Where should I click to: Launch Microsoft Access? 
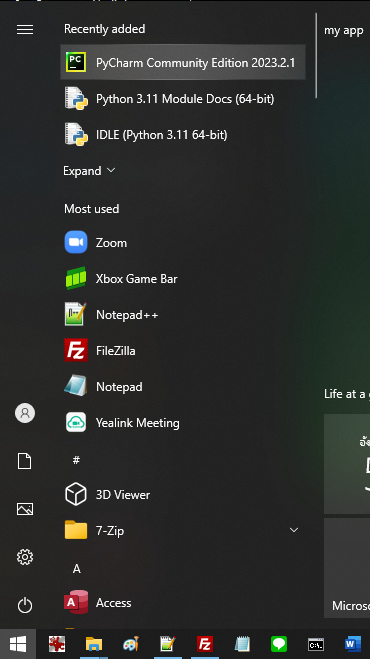tap(183, 603)
